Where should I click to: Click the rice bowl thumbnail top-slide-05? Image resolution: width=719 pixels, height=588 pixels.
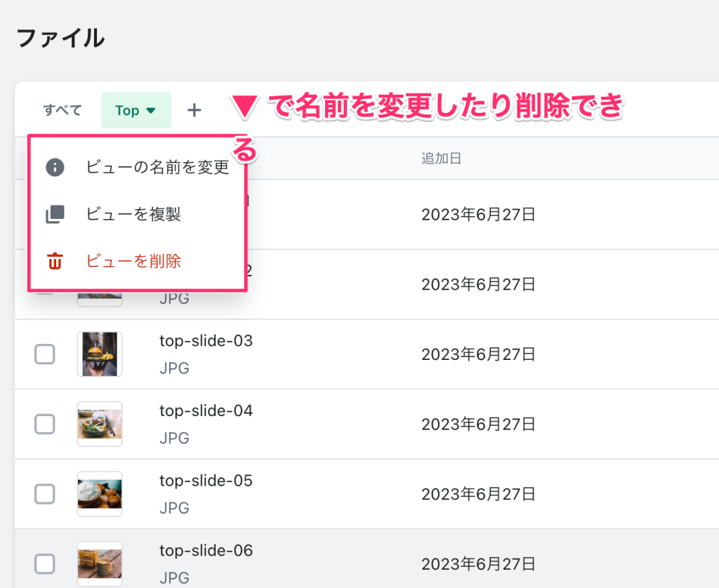point(100,494)
